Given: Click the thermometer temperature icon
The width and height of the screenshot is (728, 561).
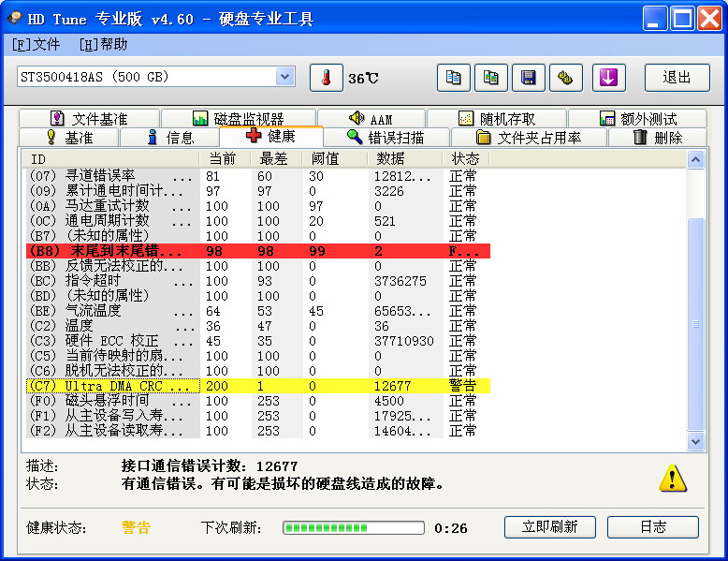Looking at the screenshot, I should point(327,78).
